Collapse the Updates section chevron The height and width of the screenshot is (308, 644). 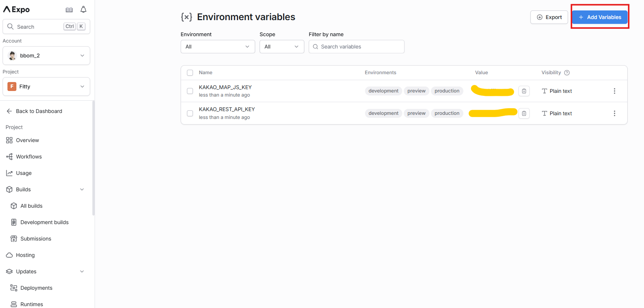click(x=82, y=271)
